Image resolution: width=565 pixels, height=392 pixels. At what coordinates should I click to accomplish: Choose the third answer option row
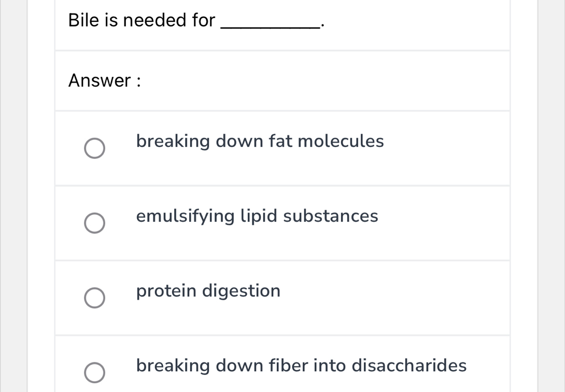(x=282, y=298)
